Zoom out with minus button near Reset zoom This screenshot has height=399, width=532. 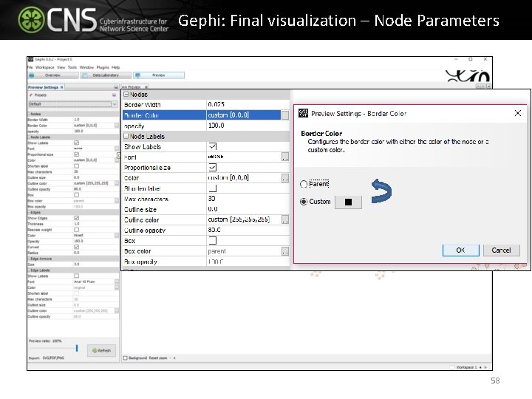tap(170, 358)
